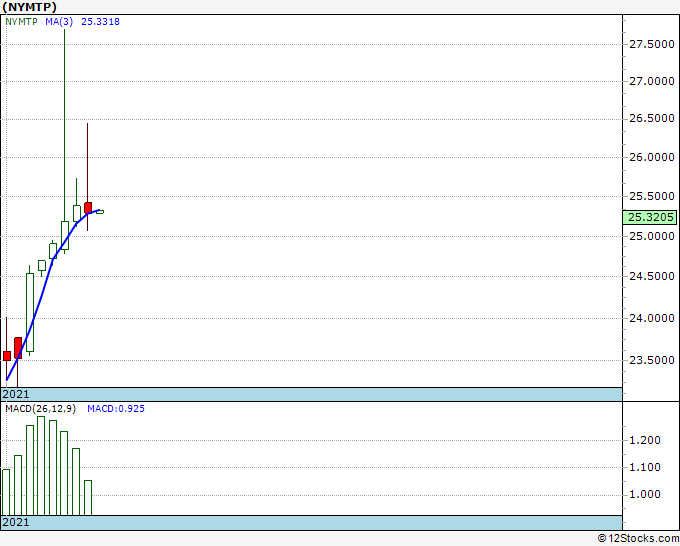
Task: Click the 27.5000 price axis label
Action: coord(652,44)
